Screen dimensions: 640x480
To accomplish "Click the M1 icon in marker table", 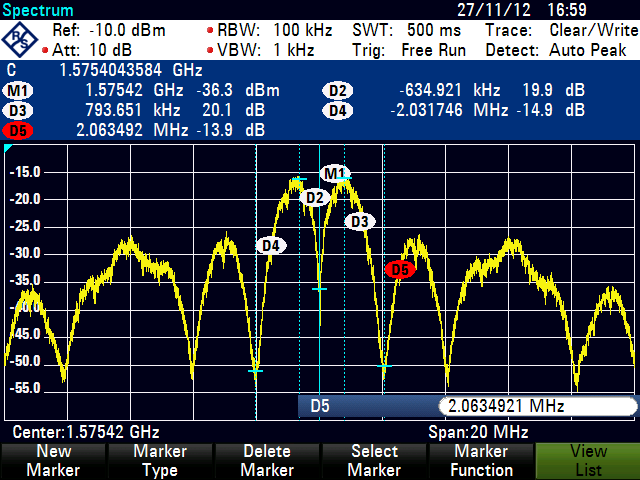I will 19,91.
